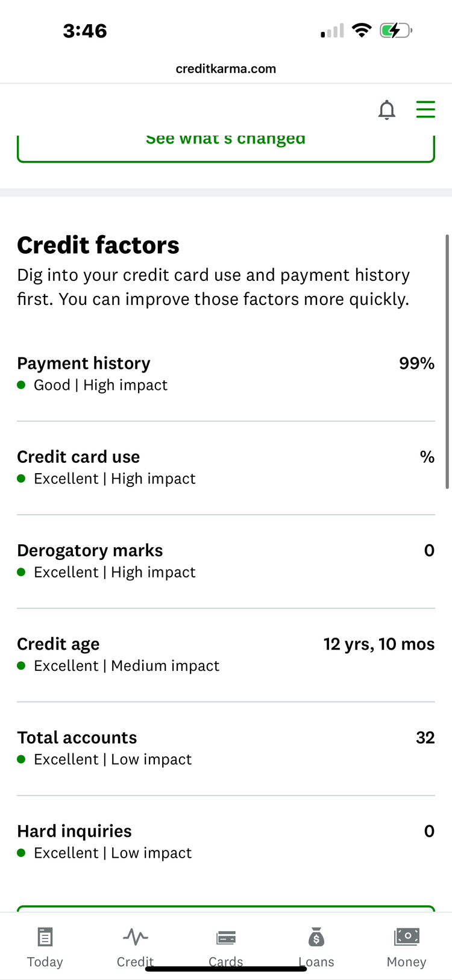Open the green hamburger menu
The height and width of the screenshot is (980, 452).
[x=425, y=109]
